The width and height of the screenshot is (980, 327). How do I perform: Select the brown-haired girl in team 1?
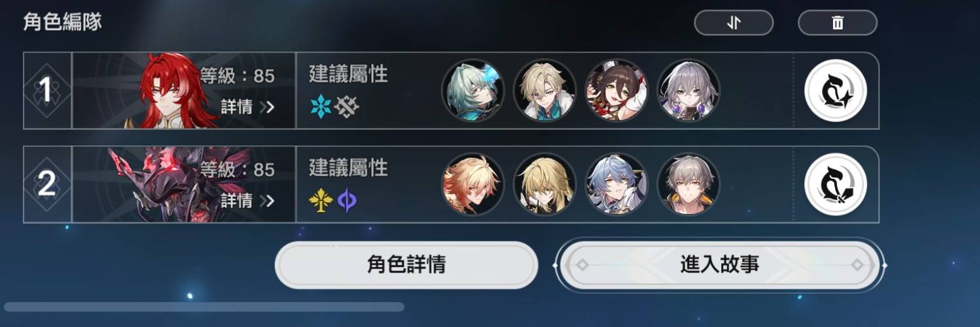617,91
